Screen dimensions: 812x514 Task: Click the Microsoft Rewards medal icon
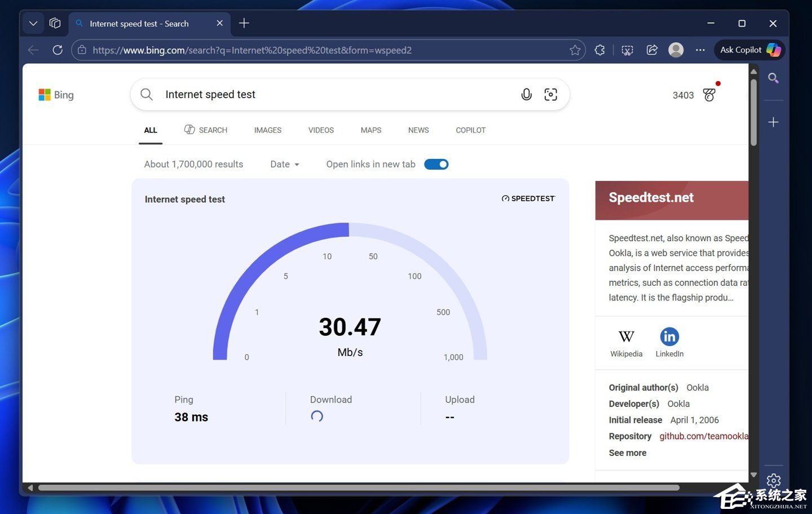pyautogui.click(x=709, y=95)
